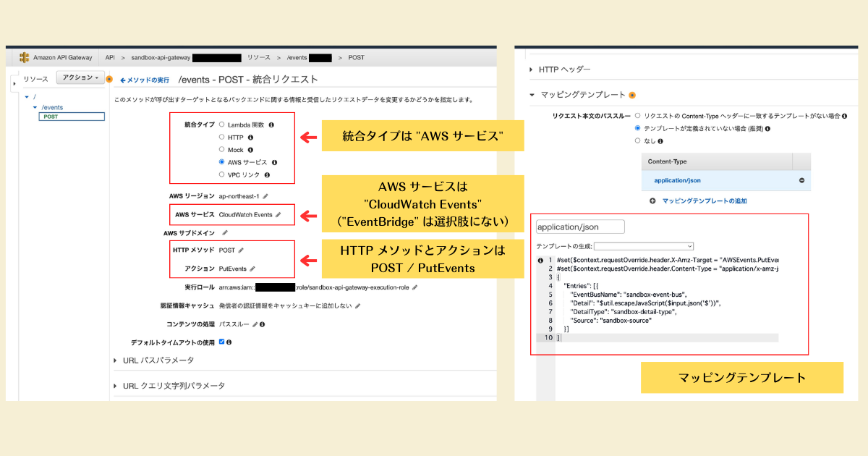Open info icon beside Lambda 関数
The width and height of the screenshot is (868, 456).
[272, 124]
